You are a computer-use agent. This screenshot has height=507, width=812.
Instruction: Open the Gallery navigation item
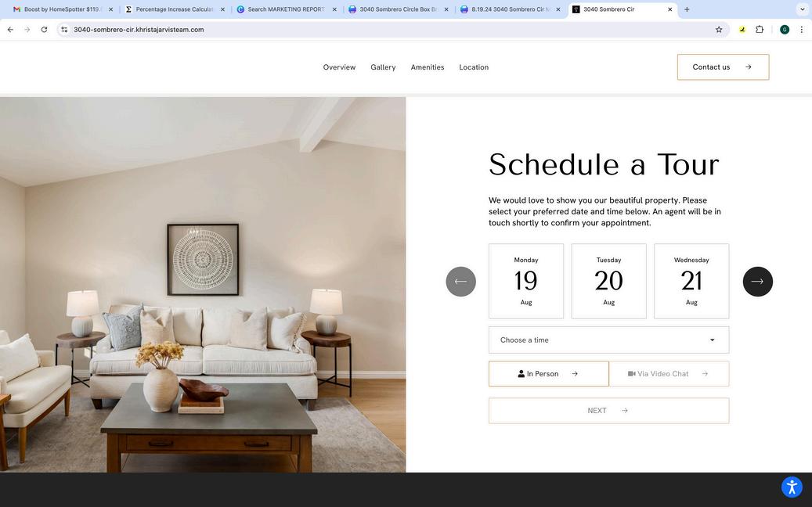pos(383,67)
